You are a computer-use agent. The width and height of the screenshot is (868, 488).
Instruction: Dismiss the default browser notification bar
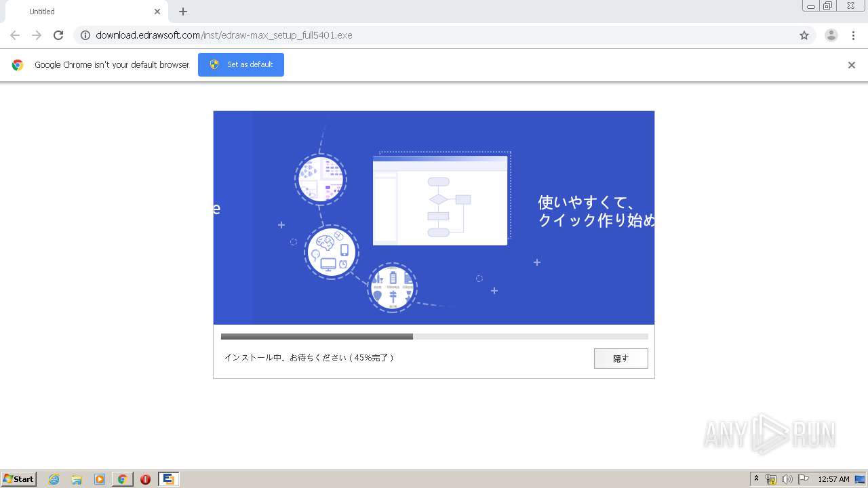click(x=852, y=65)
